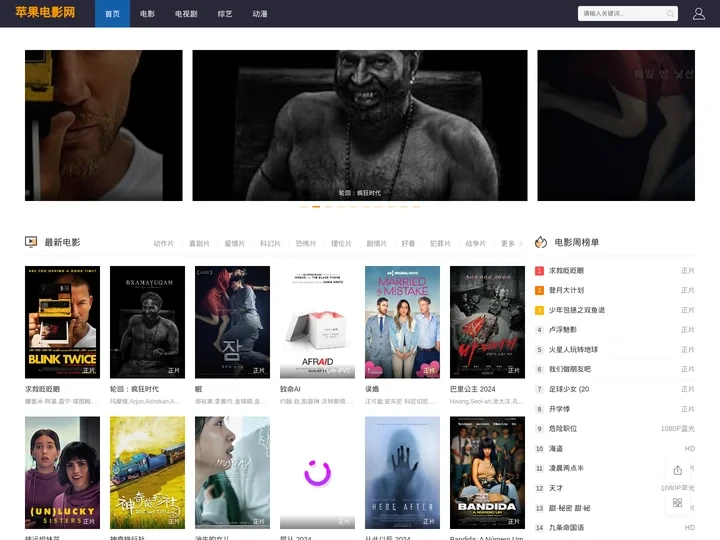Open the 首页 navigation tab
Image resolution: width=720 pixels, height=540 pixels.
(x=112, y=14)
